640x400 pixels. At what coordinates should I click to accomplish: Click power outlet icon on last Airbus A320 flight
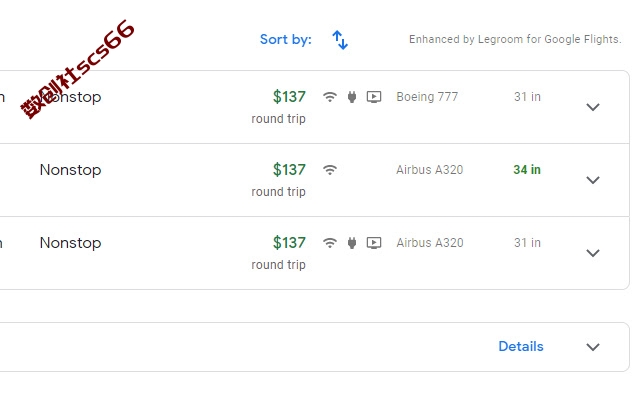coord(352,243)
